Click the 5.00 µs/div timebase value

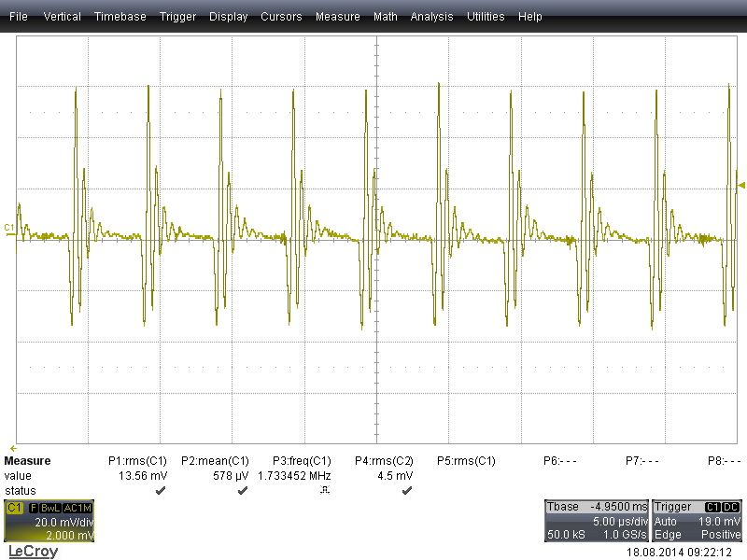pos(620,522)
